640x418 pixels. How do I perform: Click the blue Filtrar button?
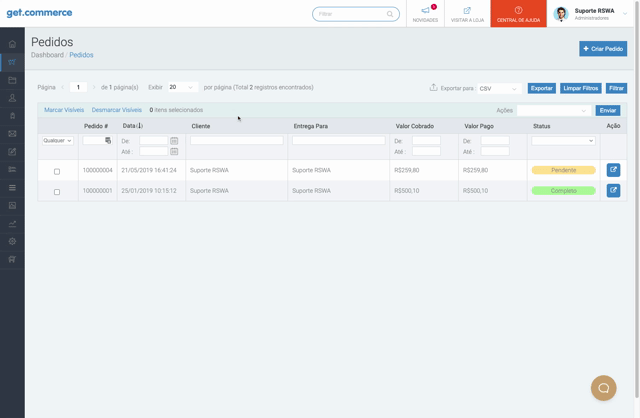(x=616, y=88)
